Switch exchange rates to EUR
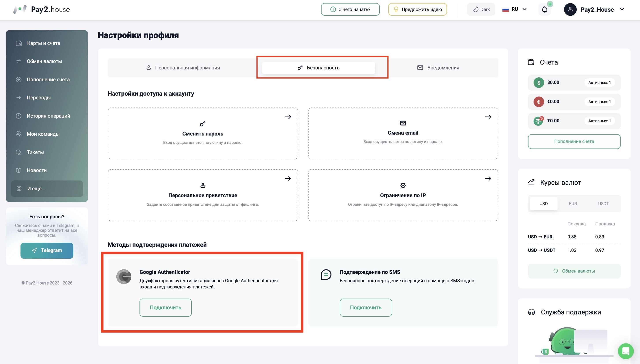The width and height of the screenshot is (640, 364). coord(573,204)
